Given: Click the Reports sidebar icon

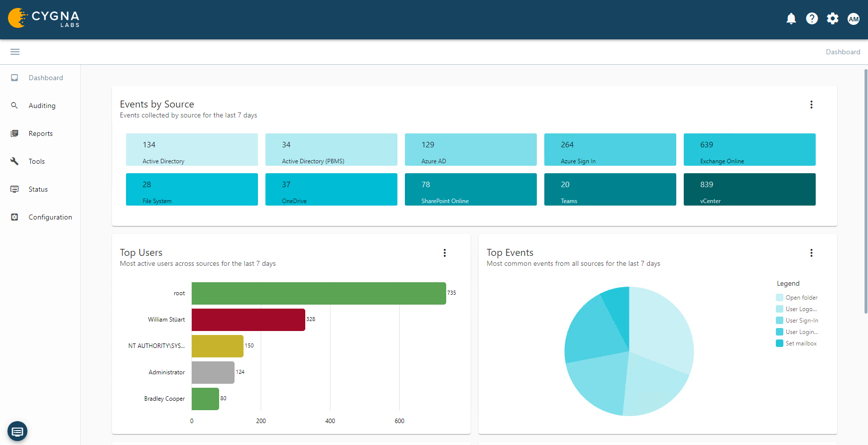Looking at the screenshot, I should pos(14,133).
